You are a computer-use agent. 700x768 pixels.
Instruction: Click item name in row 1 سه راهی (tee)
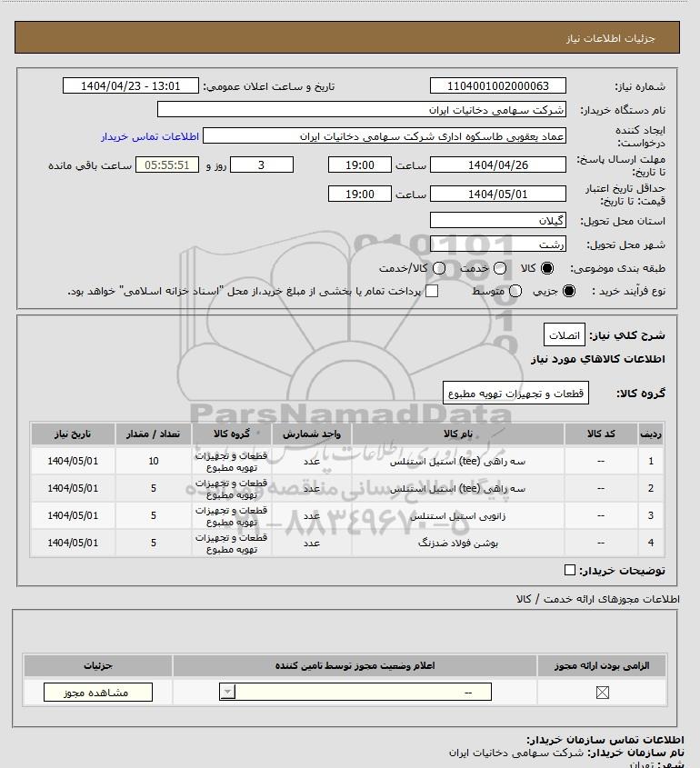click(x=457, y=462)
